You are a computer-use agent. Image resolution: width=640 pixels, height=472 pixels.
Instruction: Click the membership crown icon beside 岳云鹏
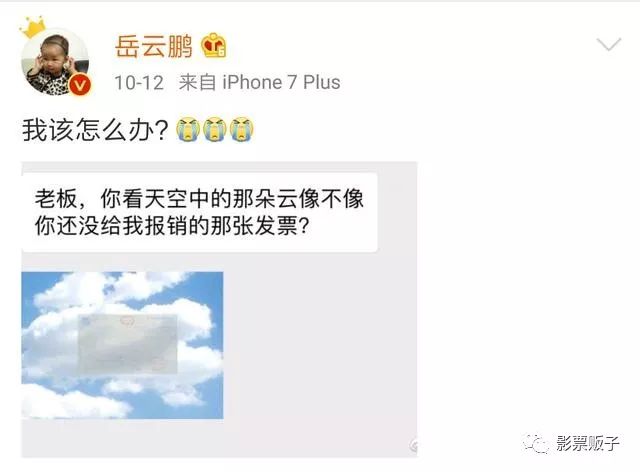(x=213, y=46)
